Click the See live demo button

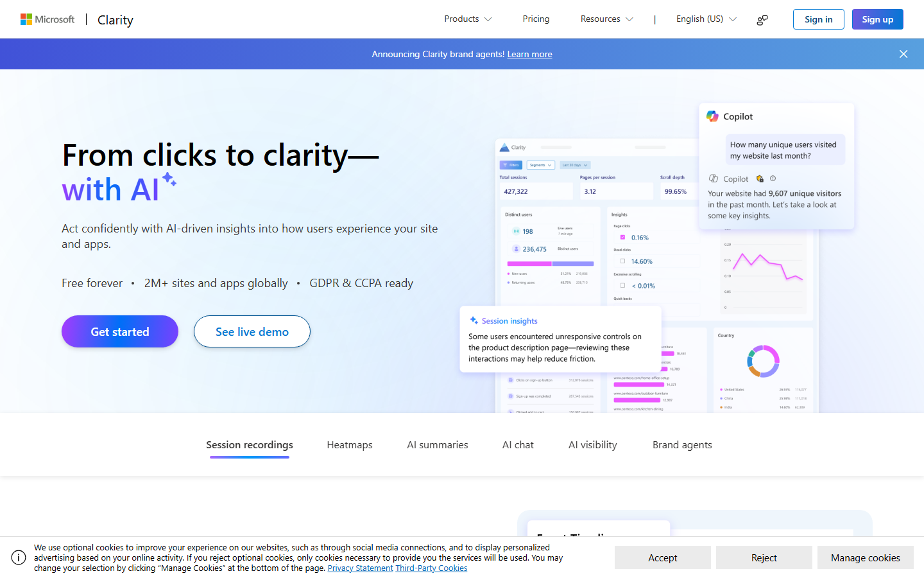click(252, 331)
